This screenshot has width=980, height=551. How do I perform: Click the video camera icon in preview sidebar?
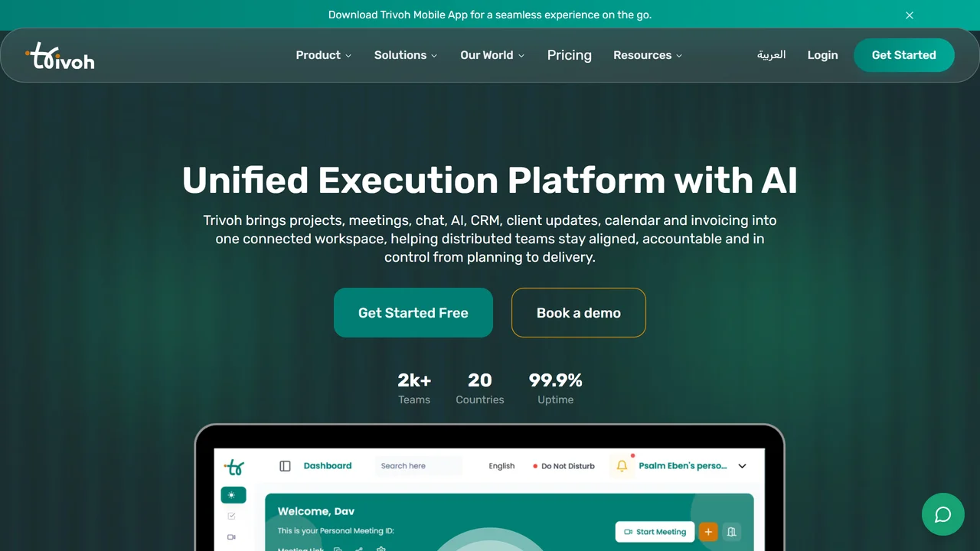tap(232, 537)
